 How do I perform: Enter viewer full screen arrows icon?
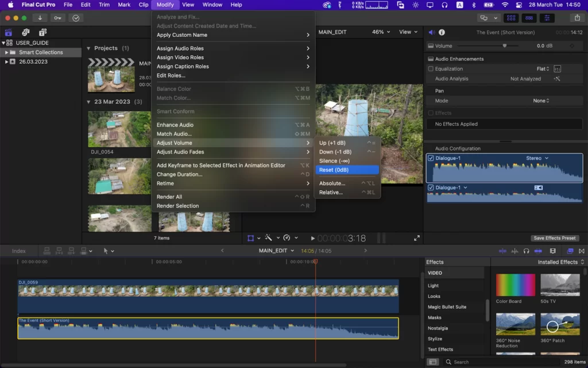click(417, 238)
